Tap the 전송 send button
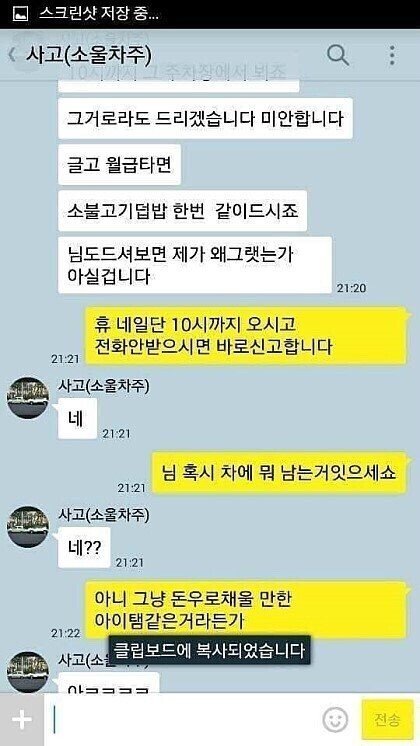420x746 pixels. point(387,720)
